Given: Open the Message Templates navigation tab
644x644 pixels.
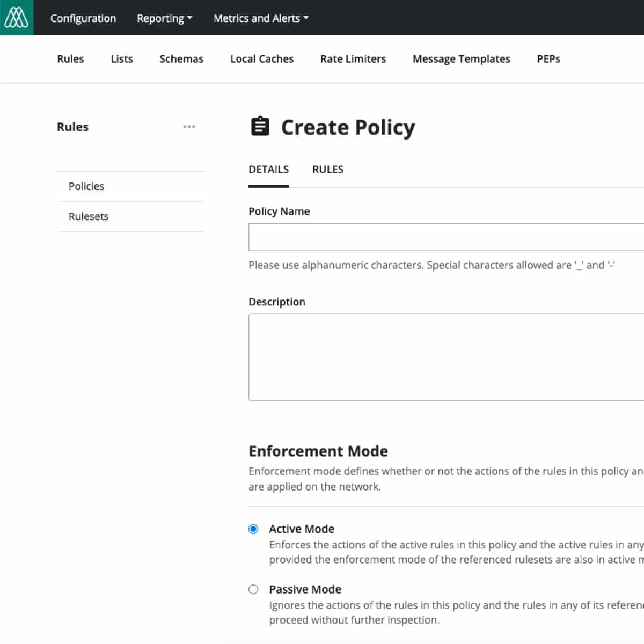Looking at the screenshot, I should [x=462, y=59].
